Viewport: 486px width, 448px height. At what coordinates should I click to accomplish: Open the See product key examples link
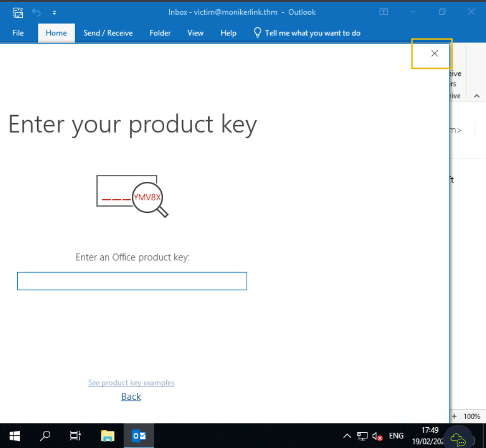click(x=131, y=383)
